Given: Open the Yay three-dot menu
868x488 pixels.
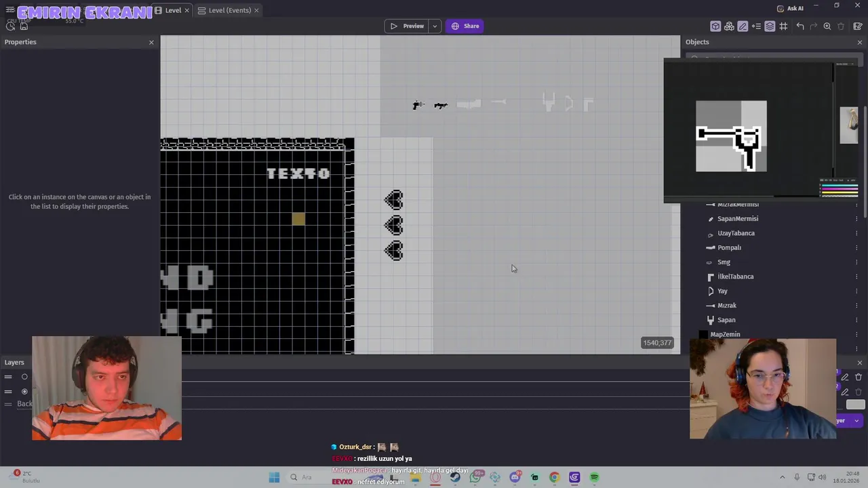Looking at the screenshot, I should (x=856, y=291).
